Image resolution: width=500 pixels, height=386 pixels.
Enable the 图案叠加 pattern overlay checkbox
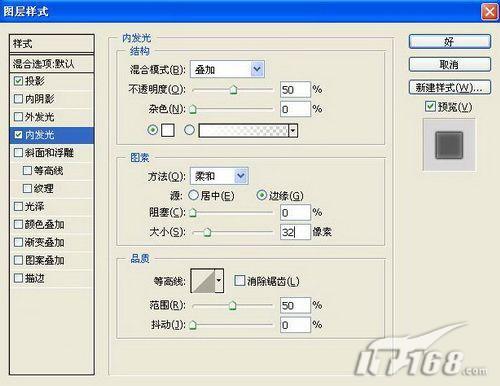19,260
